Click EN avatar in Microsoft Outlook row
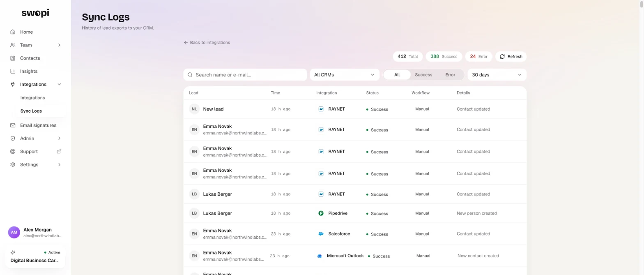Viewport: 644px width, 275px height. click(x=194, y=256)
